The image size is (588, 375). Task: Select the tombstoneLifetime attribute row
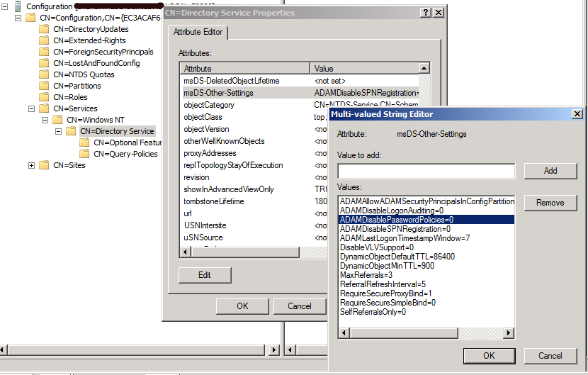click(x=214, y=201)
